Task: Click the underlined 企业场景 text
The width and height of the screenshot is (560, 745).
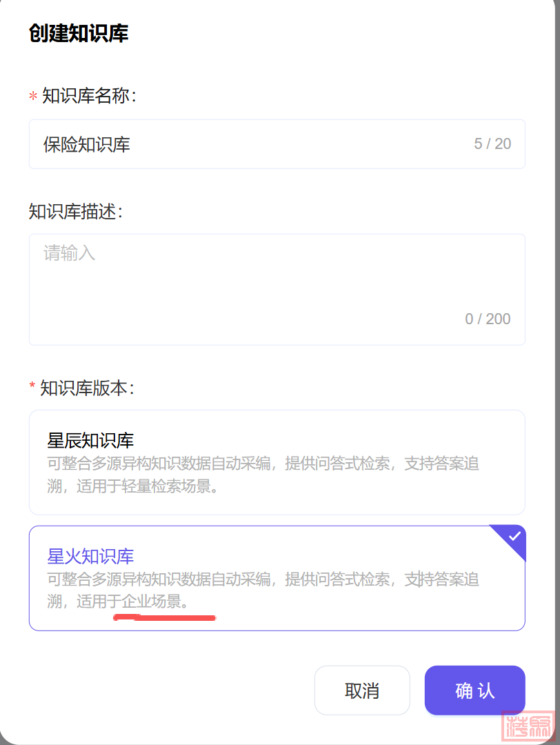Action: click(x=152, y=602)
